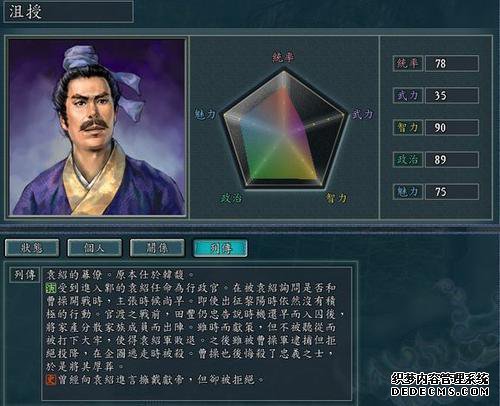Click the 列傳 heading label beside the biography
This screenshot has height=406, width=500.
click(x=25, y=275)
